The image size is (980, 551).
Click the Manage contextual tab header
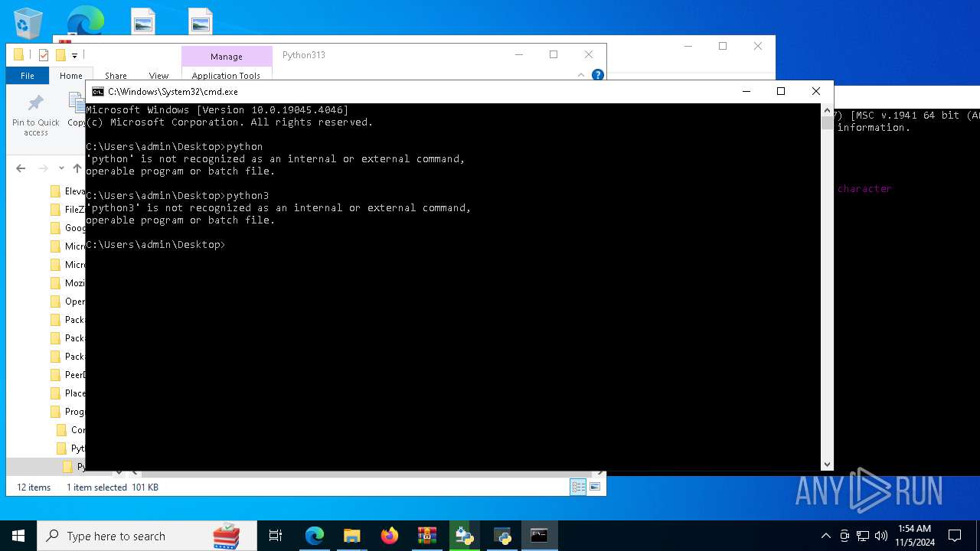227,57
